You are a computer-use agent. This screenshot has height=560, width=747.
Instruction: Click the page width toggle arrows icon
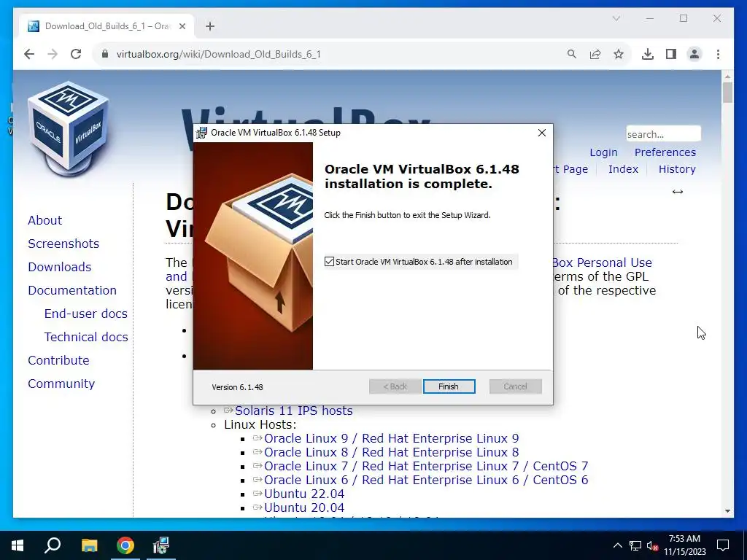[x=678, y=192]
